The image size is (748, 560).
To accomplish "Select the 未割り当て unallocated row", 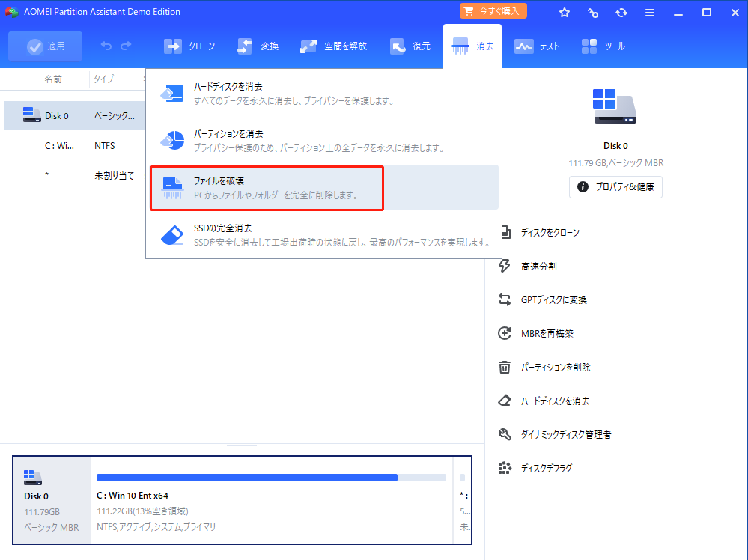I will click(75, 175).
